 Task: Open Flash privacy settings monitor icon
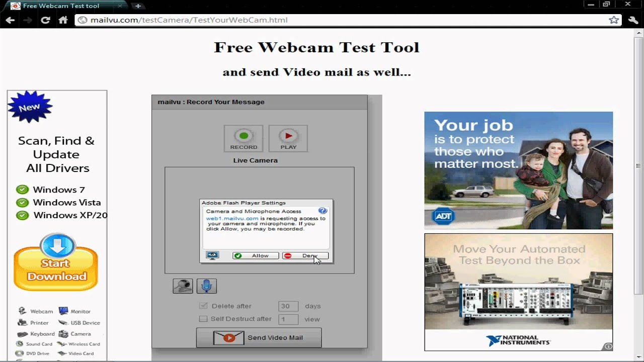(212, 255)
